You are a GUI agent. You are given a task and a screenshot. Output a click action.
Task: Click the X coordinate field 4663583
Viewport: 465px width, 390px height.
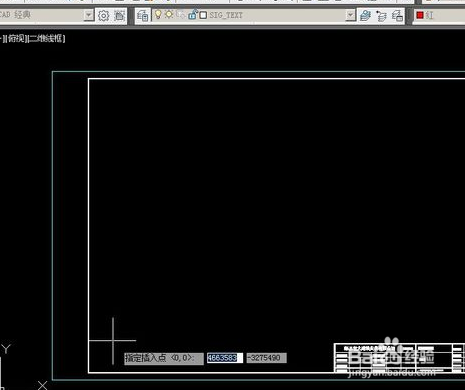click(224, 358)
